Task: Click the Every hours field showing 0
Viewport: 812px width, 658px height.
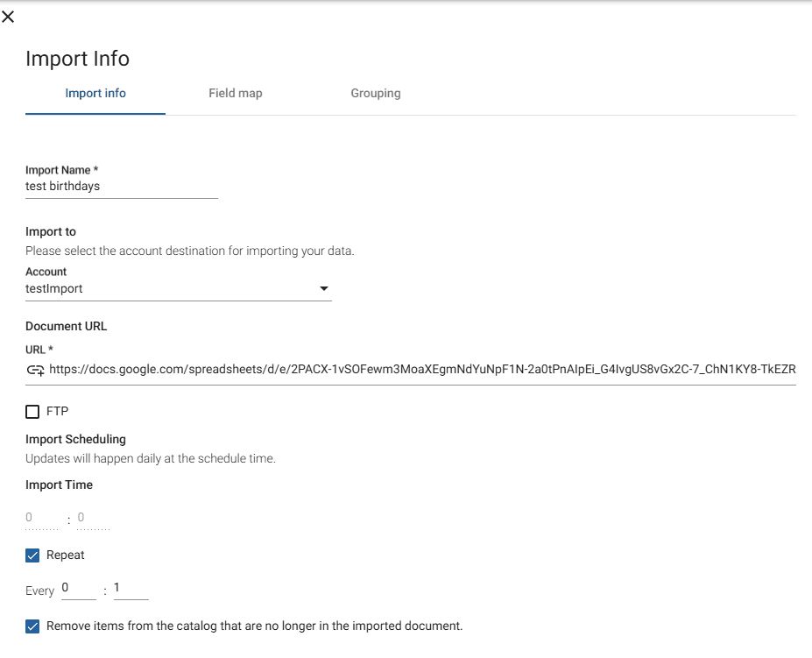Action: click(77, 588)
